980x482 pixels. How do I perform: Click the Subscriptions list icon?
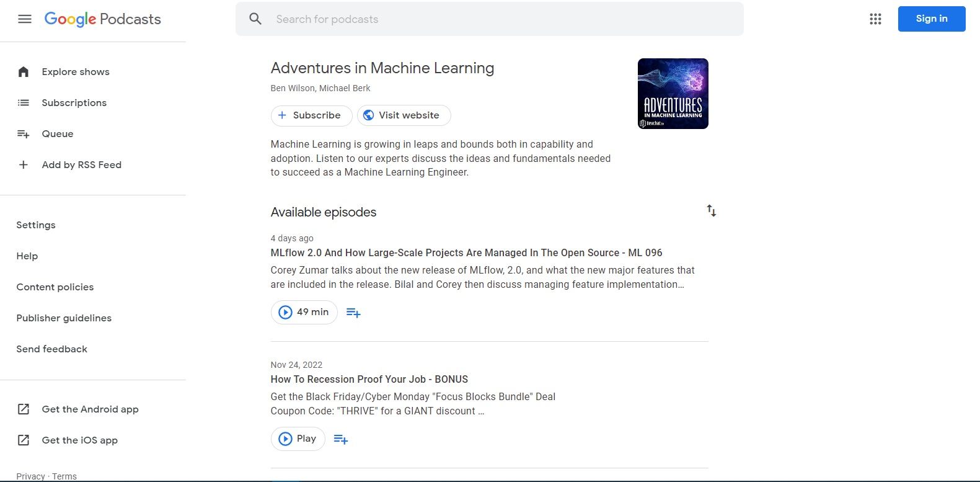(24, 103)
